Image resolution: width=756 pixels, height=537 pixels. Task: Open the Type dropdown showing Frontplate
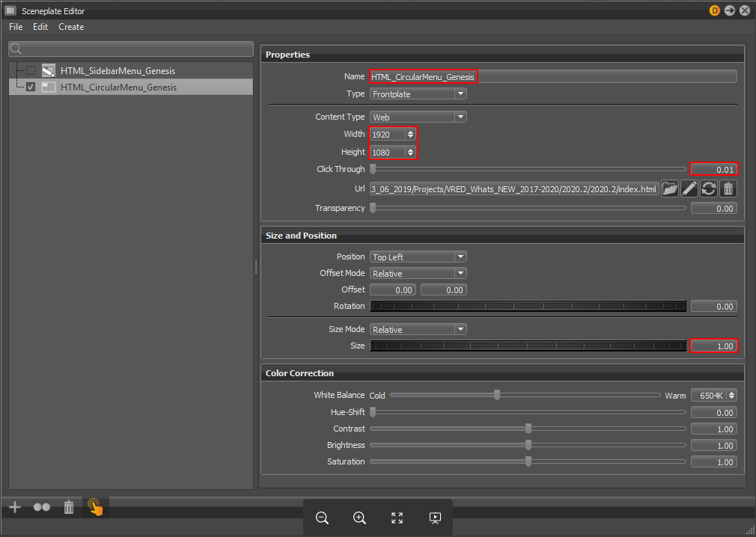[x=418, y=93]
